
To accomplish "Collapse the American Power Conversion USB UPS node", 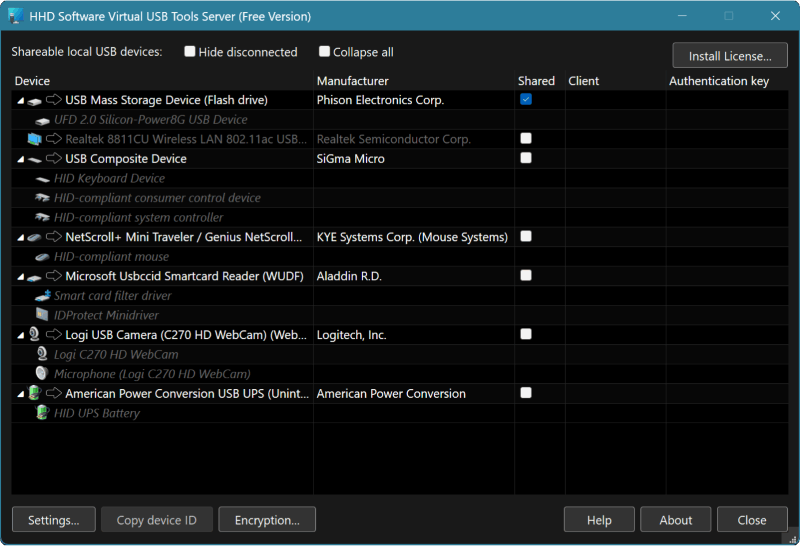I will pyautogui.click(x=20, y=394).
